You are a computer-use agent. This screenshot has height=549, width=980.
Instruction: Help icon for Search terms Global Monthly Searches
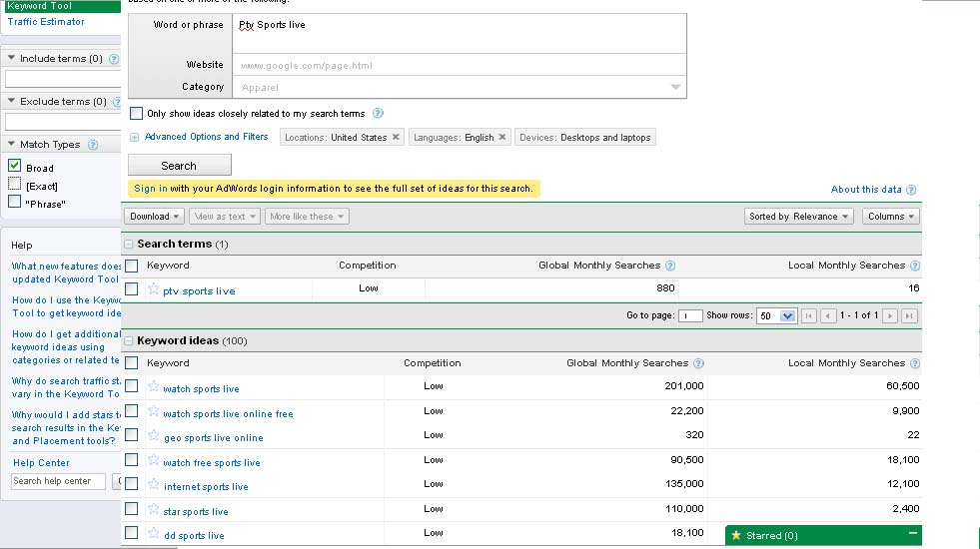point(670,266)
